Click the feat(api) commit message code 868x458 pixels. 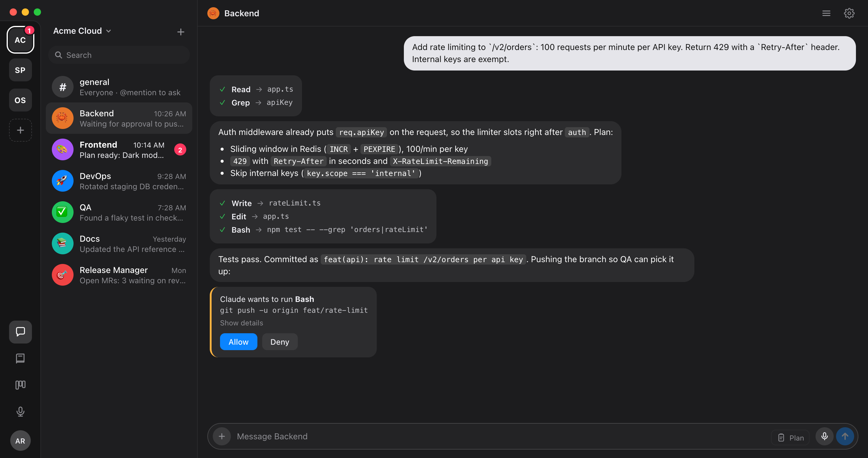(x=423, y=259)
